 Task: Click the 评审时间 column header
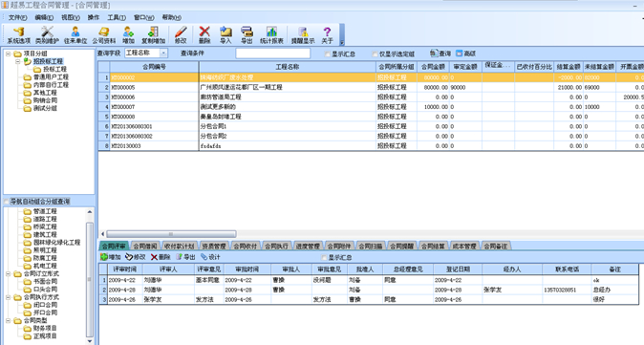coord(124,269)
